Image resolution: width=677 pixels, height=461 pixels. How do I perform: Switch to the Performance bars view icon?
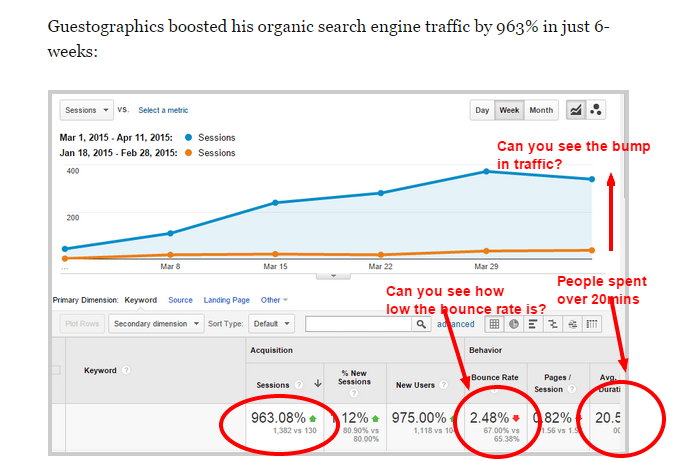[x=533, y=324]
